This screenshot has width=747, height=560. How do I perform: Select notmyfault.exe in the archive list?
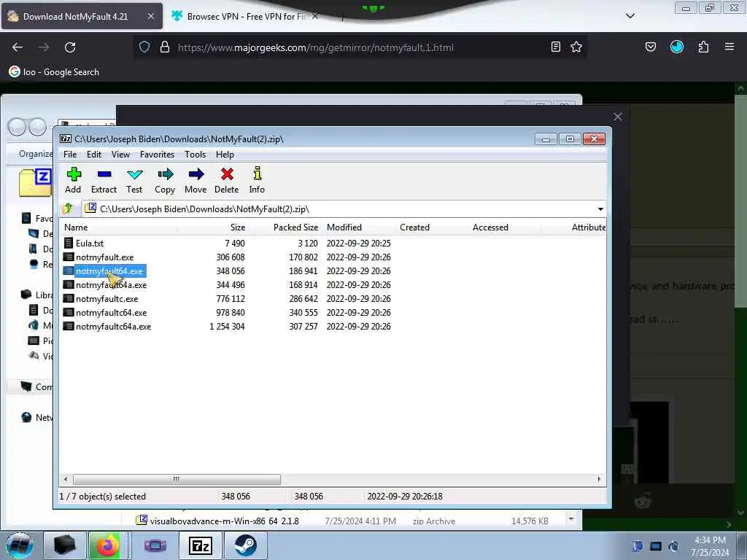click(x=105, y=257)
